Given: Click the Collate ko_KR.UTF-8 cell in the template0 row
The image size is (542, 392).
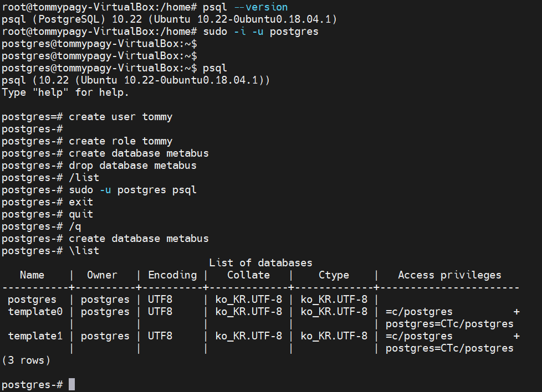Looking at the screenshot, I should [248, 312].
